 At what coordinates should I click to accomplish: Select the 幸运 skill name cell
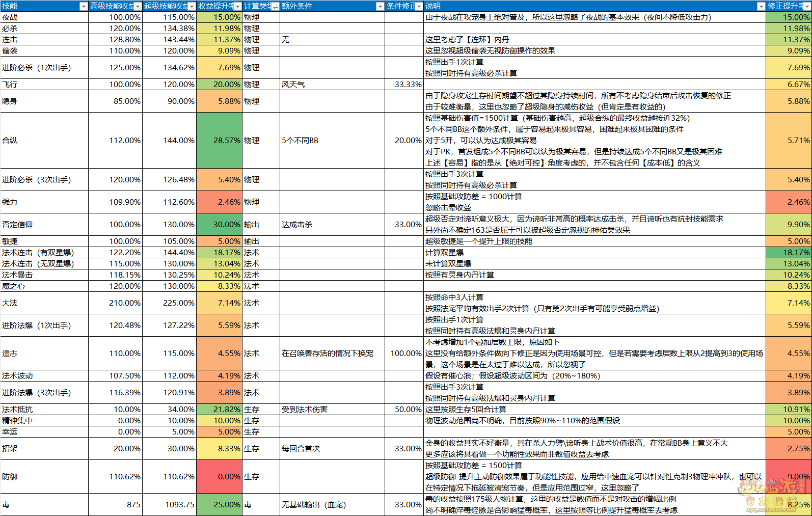44,432
